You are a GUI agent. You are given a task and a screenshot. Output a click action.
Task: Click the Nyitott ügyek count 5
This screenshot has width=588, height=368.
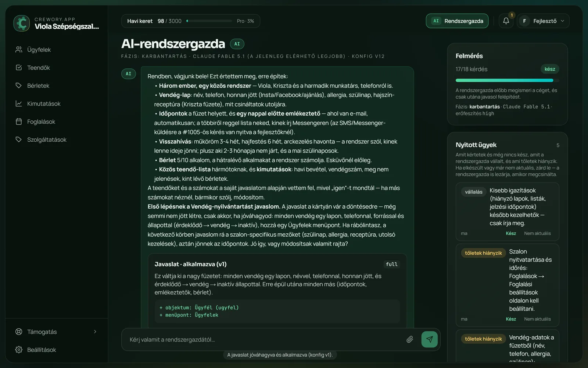pyautogui.click(x=558, y=145)
